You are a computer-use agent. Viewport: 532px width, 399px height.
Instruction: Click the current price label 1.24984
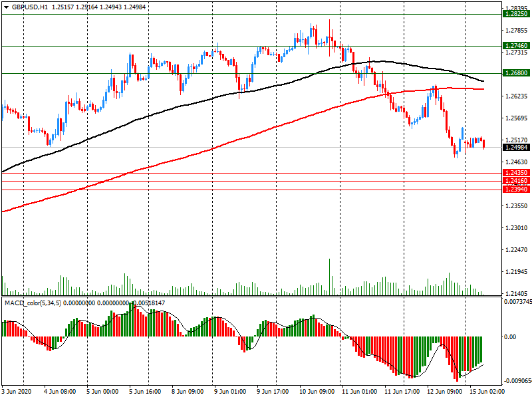click(x=517, y=147)
